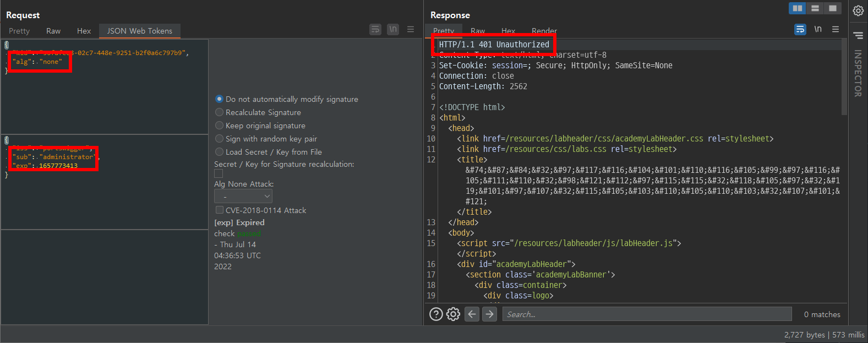Click the HTTP/1.1 401 Unauthorized line
868x343 pixels.
[494, 45]
